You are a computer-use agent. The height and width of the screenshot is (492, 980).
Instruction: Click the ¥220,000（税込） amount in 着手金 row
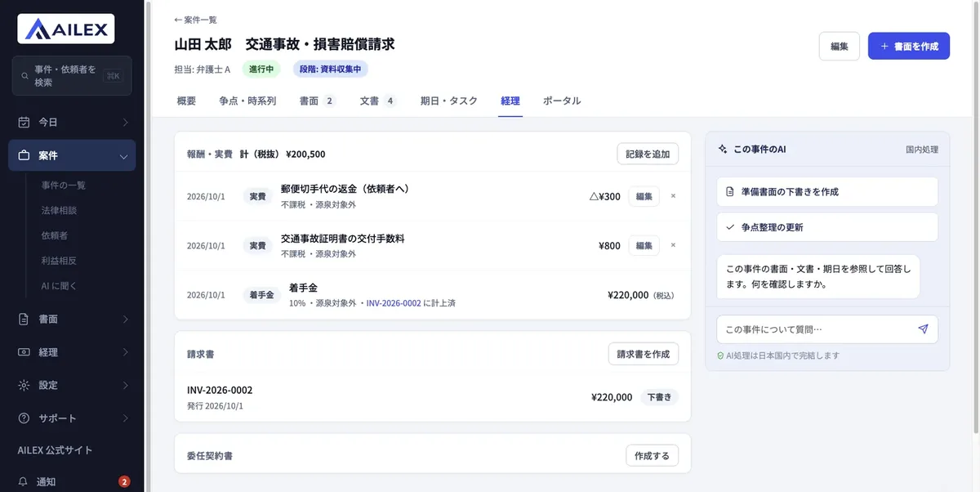[x=641, y=295]
